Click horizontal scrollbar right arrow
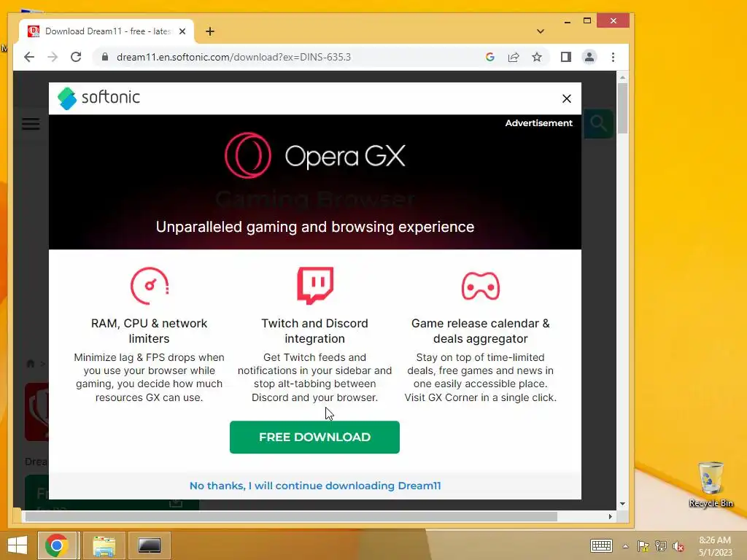The height and width of the screenshot is (560, 747). (x=611, y=516)
